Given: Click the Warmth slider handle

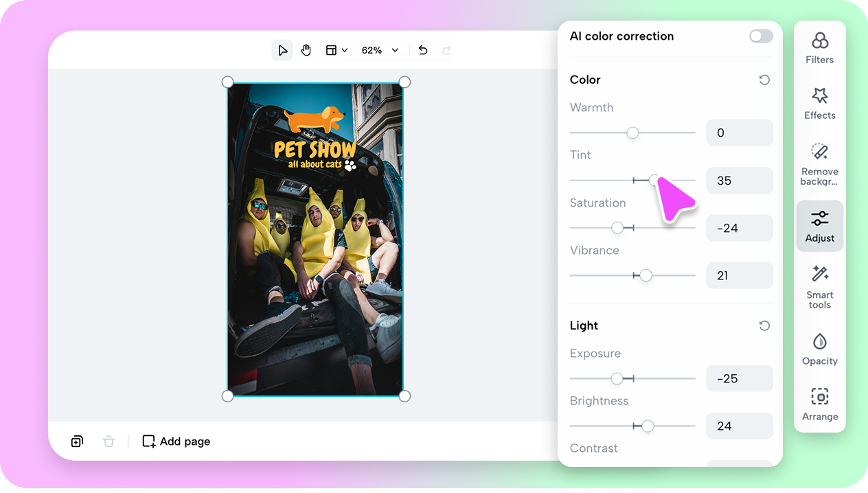Looking at the screenshot, I should [632, 133].
